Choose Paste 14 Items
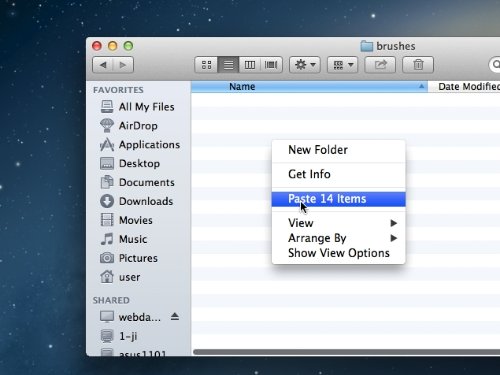500x375 pixels. point(339,199)
